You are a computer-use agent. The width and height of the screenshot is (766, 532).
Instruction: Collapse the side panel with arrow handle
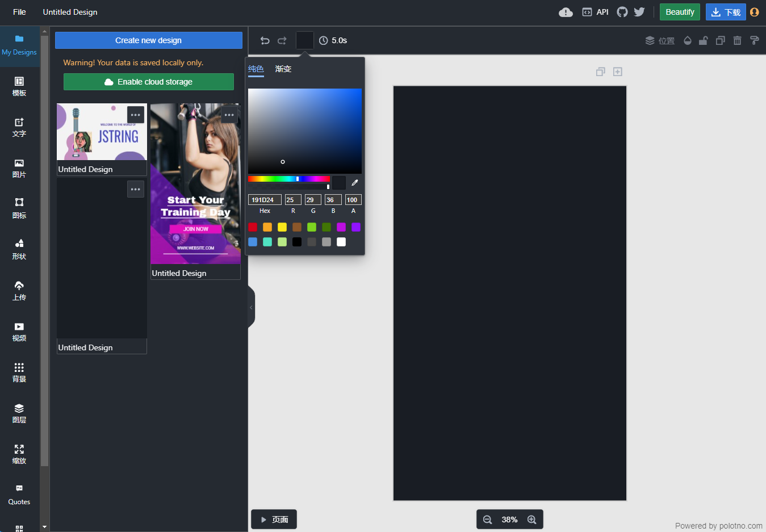(x=251, y=307)
